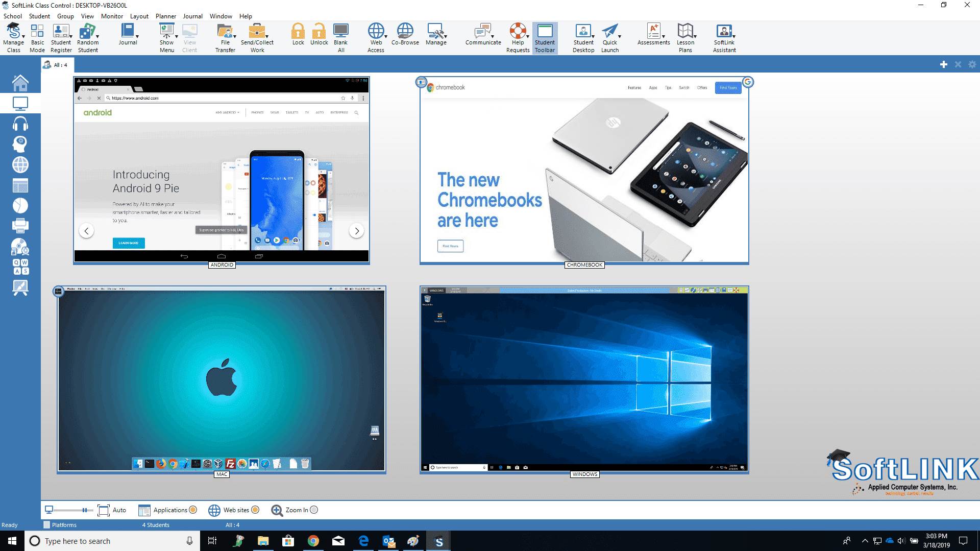Open the Planner menu
This screenshot has height=551, width=980.
pyautogui.click(x=165, y=16)
